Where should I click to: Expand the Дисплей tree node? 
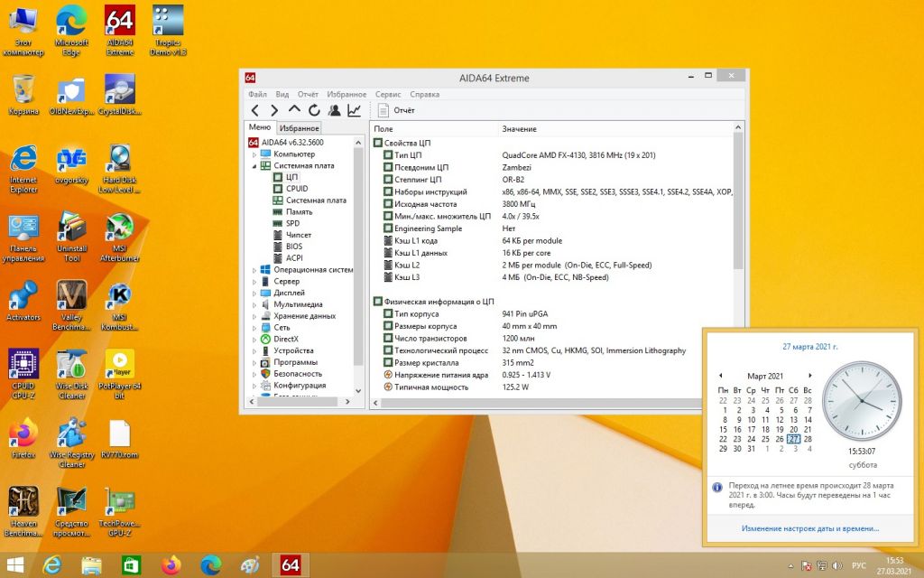click(x=254, y=294)
